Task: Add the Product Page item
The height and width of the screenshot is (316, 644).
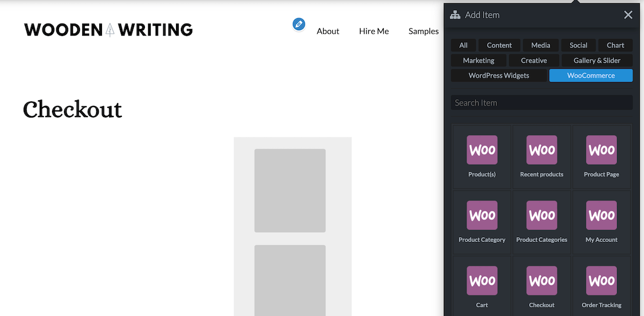Action: click(602, 157)
